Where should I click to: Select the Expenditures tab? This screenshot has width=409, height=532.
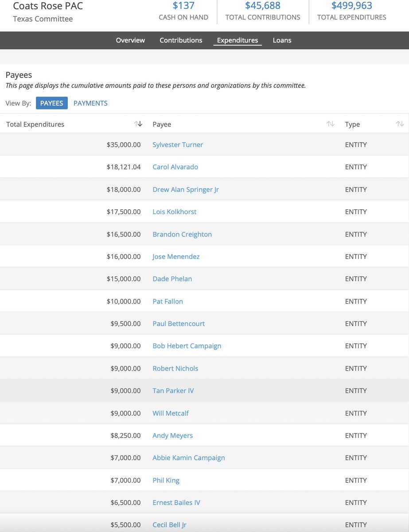click(237, 40)
